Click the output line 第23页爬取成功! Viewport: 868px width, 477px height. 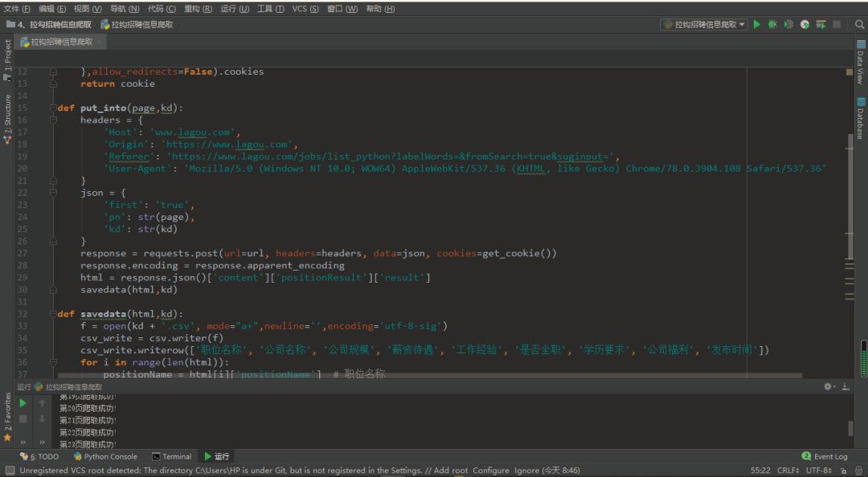88,444
